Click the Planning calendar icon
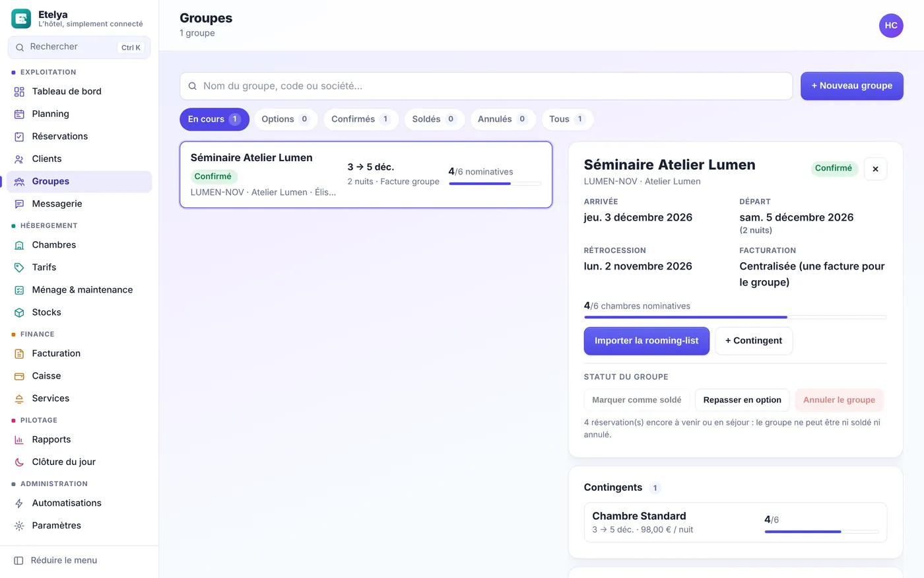 (19, 114)
